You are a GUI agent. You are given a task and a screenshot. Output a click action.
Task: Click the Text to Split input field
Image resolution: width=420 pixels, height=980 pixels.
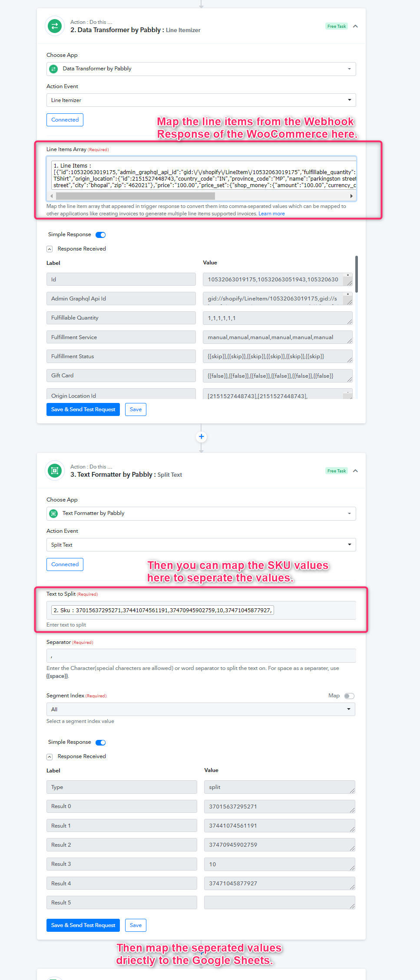201,610
